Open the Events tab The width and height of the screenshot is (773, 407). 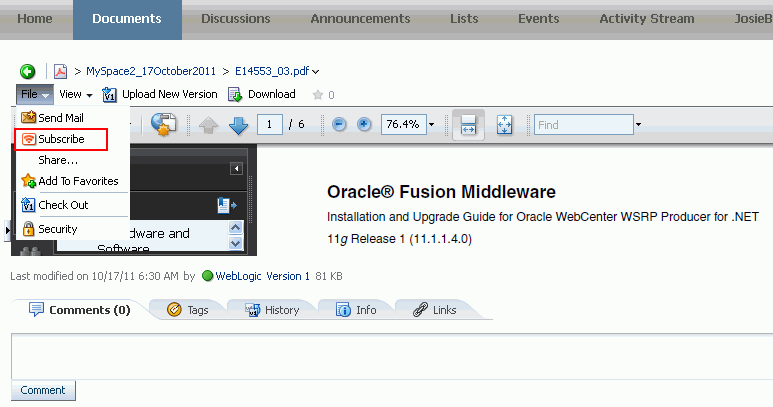point(538,19)
